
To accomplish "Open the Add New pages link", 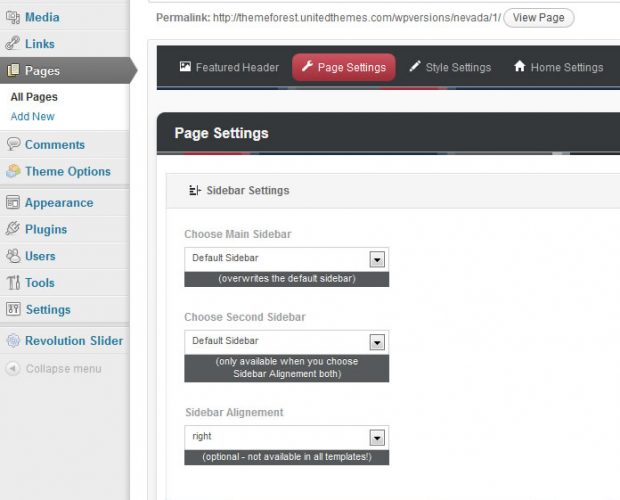I will point(33,117).
